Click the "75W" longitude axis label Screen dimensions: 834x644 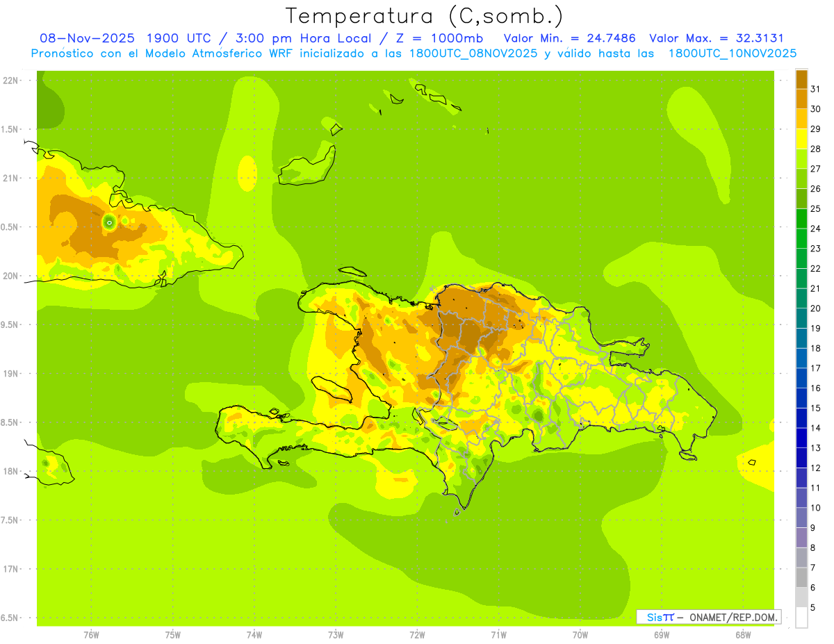coord(172,635)
